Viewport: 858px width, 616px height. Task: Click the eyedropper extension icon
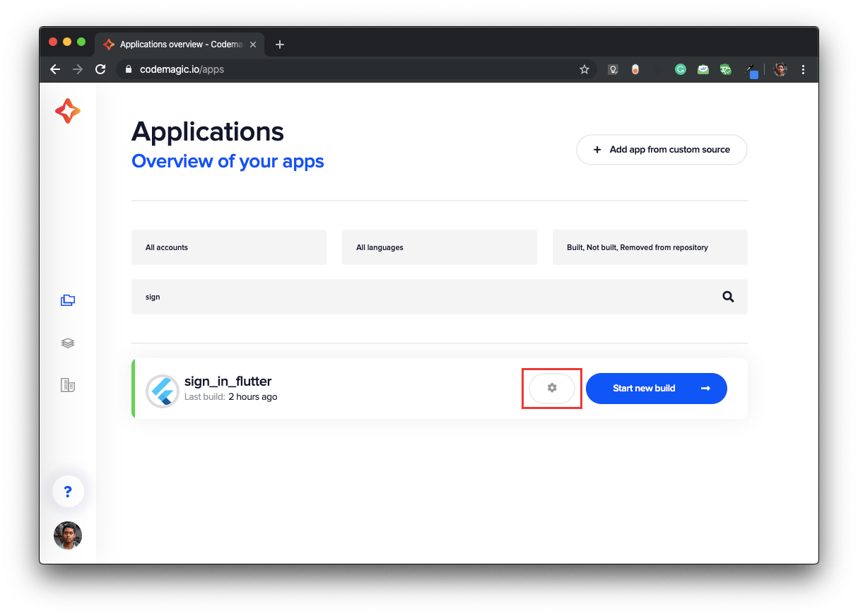point(751,69)
